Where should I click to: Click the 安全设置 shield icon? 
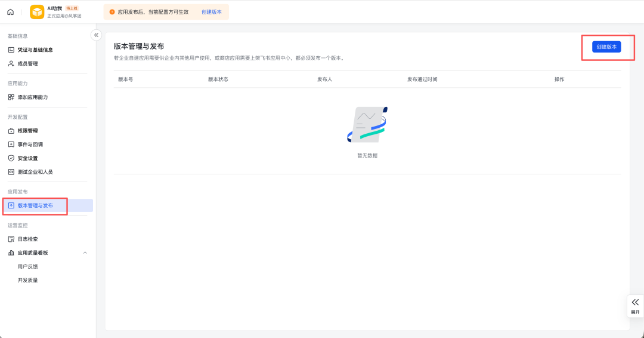tap(11, 158)
